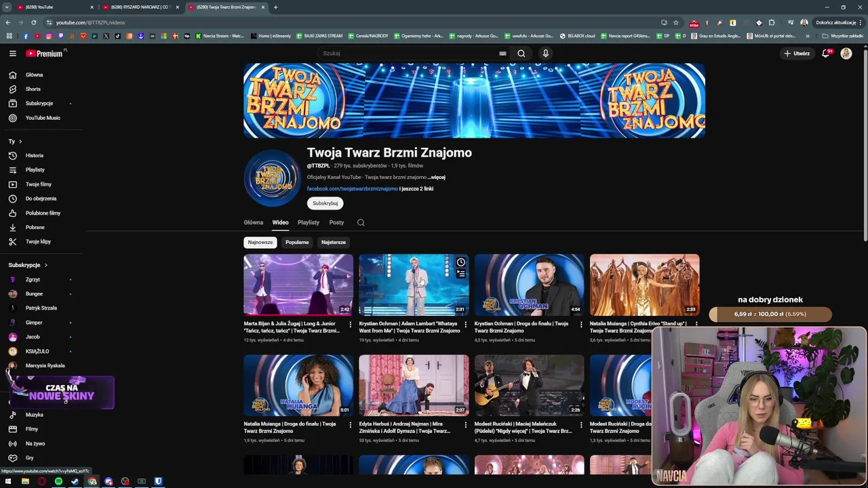Click the search magnifier button
The image size is (868, 488).
(x=521, y=53)
